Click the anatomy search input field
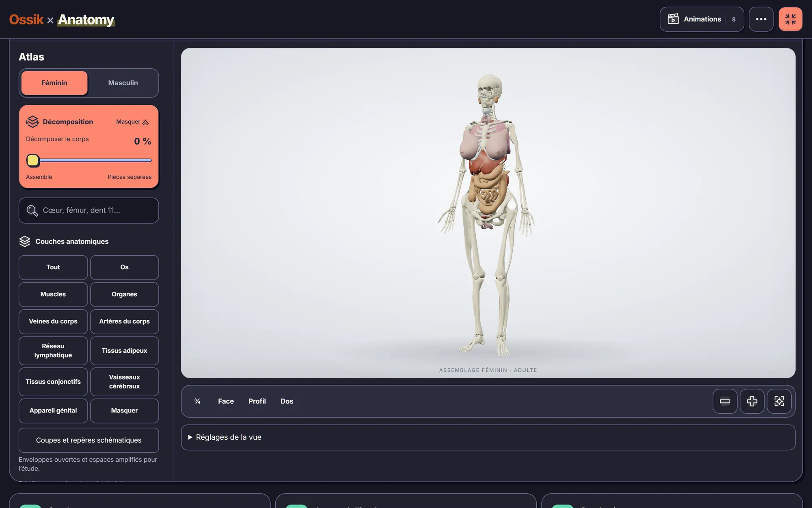This screenshot has width=812, height=508. (89, 211)
